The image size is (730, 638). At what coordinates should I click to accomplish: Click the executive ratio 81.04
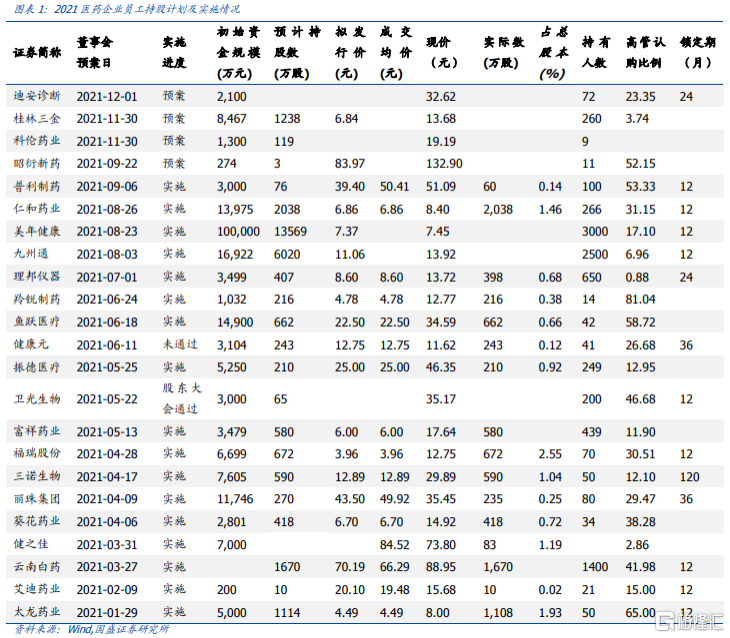coord(641,299)
